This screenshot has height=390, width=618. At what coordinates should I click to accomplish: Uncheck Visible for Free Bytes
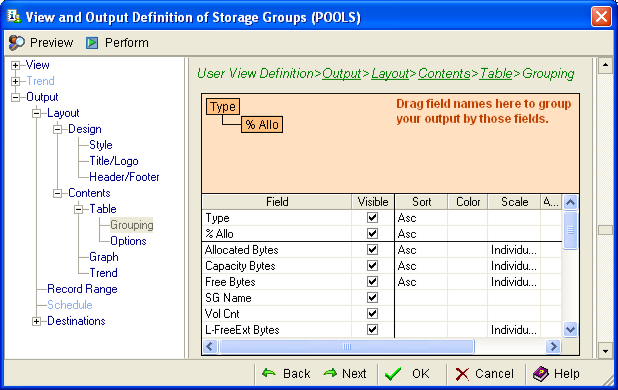point(372,282)
